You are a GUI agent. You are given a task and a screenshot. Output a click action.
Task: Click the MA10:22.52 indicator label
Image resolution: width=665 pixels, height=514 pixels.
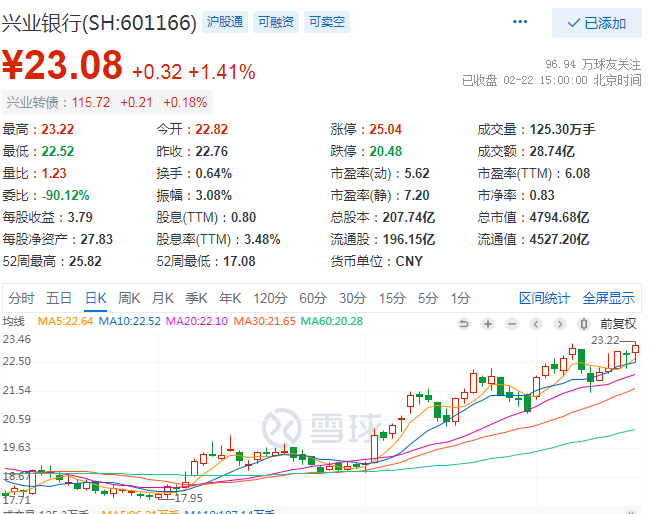(x=130, y=321)
